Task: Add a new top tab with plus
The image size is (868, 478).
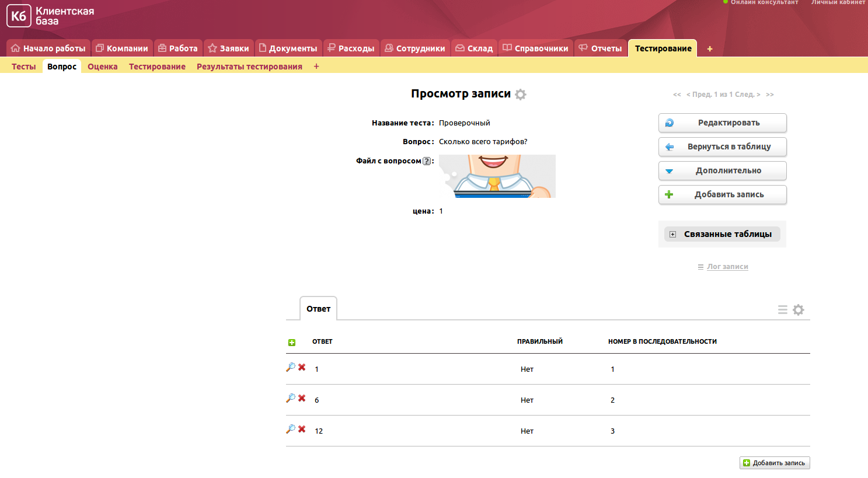Action: tap(710, 49)
